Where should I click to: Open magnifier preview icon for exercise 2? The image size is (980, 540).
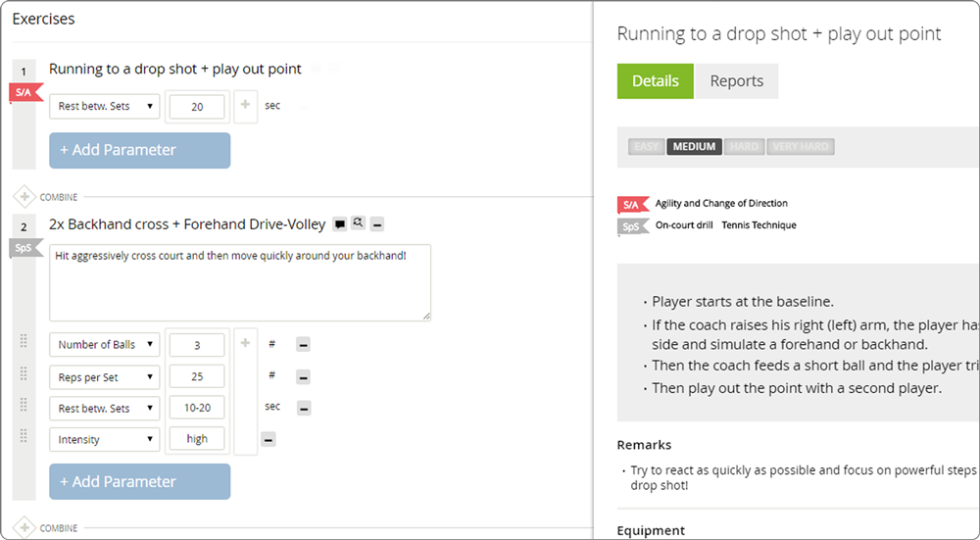359,223
